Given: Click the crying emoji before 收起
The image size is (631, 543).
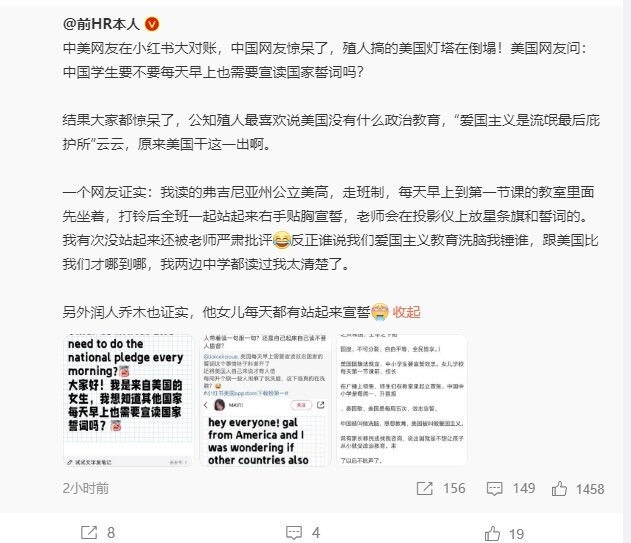Looking at the screenshot, I should tap(380, 312).
